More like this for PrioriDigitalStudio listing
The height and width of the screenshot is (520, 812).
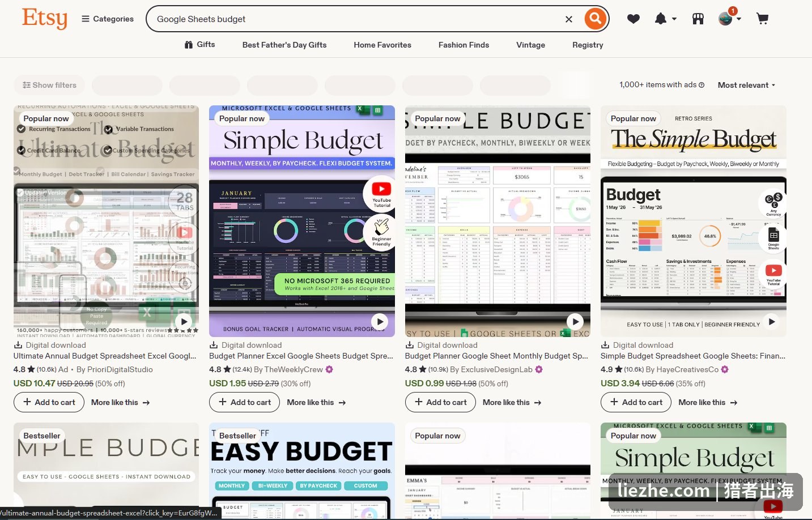(120, 402)
